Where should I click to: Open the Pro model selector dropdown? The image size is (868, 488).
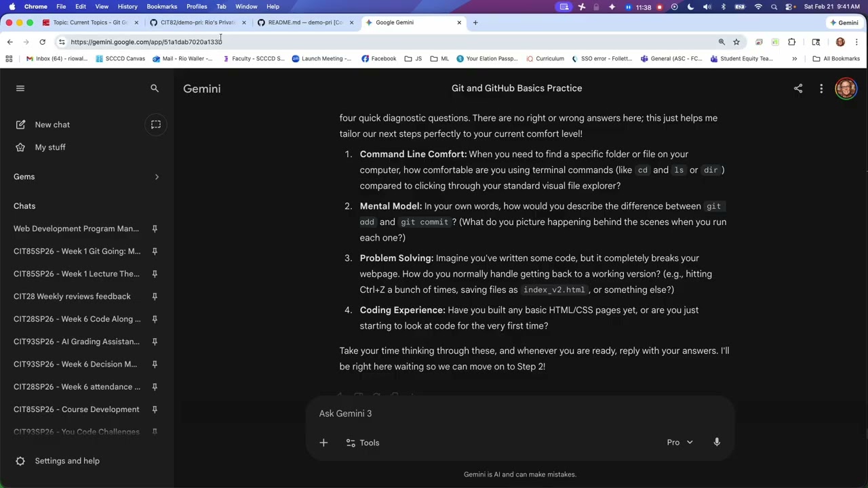click(x=680, y=443)
